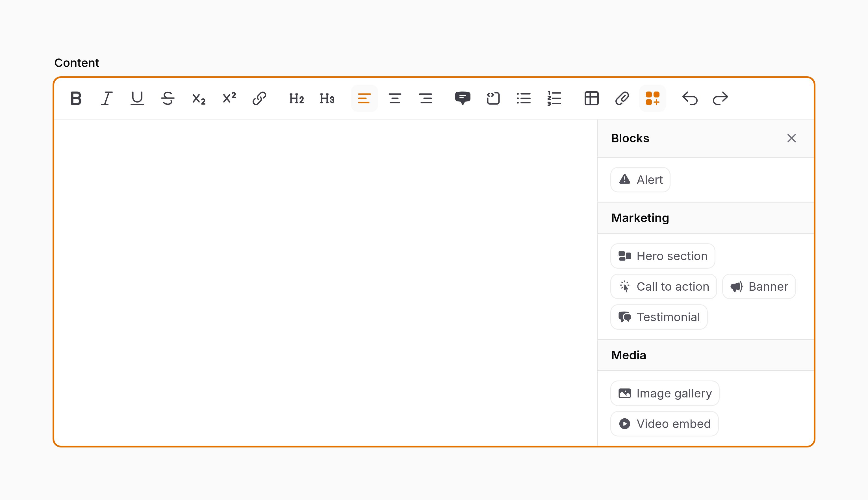Click the Marketing section heading
The width and height of the screenshot is (868, 500).
click(x=640, y=218)
